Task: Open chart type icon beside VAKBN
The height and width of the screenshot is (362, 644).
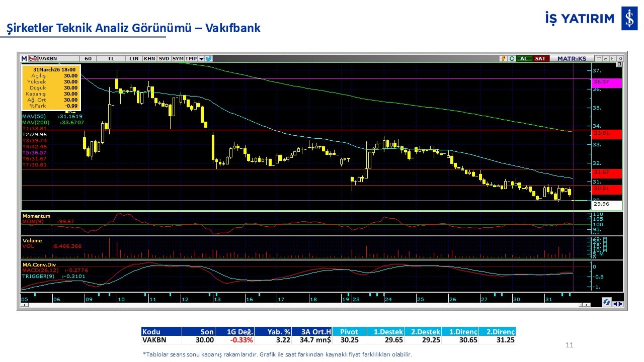Action: coord(34,58)
